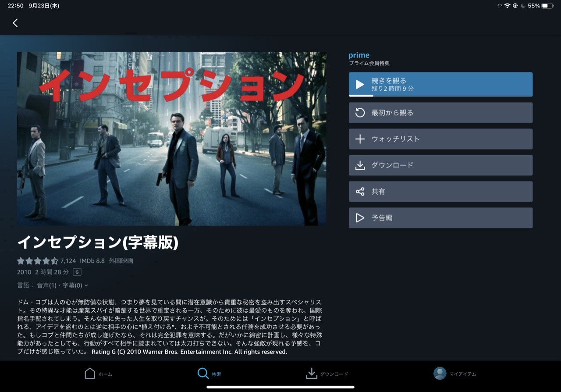The image size is (561, 392).
Task: Tap the G rating badge
Action: point(77,272)
